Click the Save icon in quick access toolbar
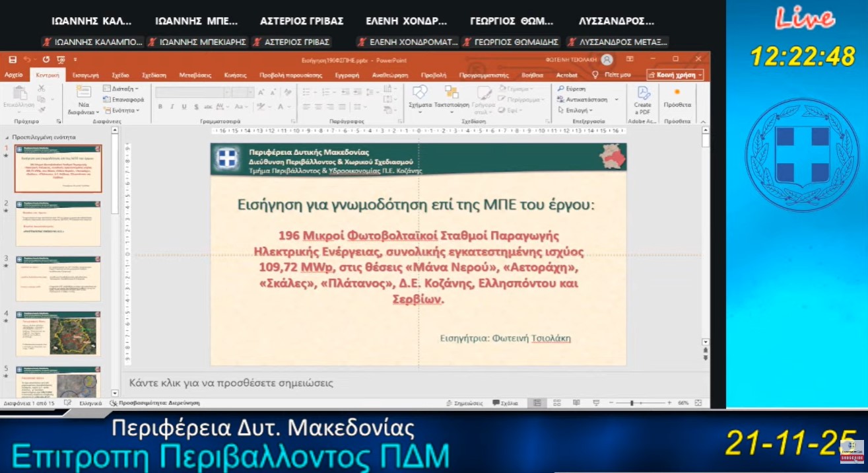 tap(13, 59)
